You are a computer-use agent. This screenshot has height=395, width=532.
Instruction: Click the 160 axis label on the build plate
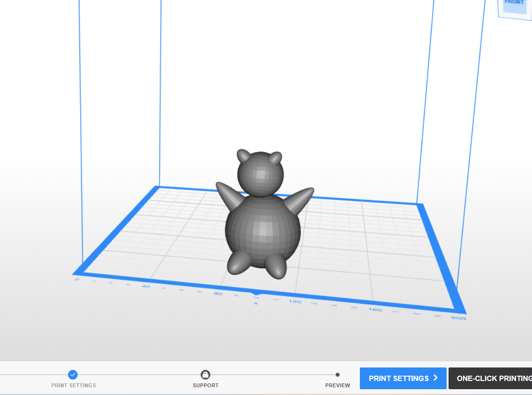pyautogui.click(x=375, y=310)
